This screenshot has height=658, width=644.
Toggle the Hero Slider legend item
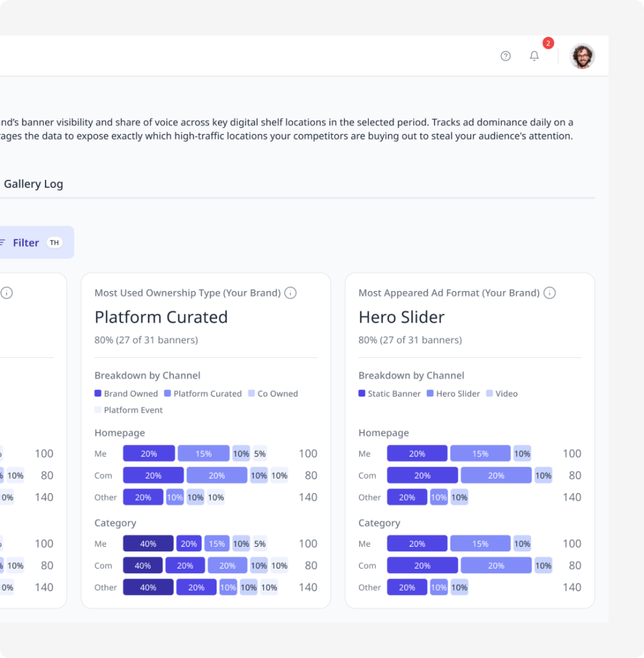pyautogui.click(x=453, y=394)
